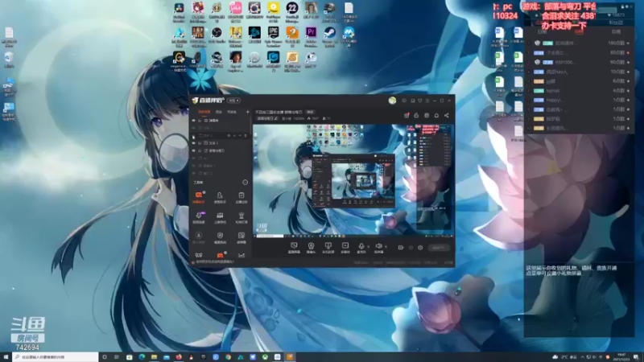Viewport: 644px width, 362px height.
Task: Expand the microphone dropdown arrow
Action: pos(368,247)
